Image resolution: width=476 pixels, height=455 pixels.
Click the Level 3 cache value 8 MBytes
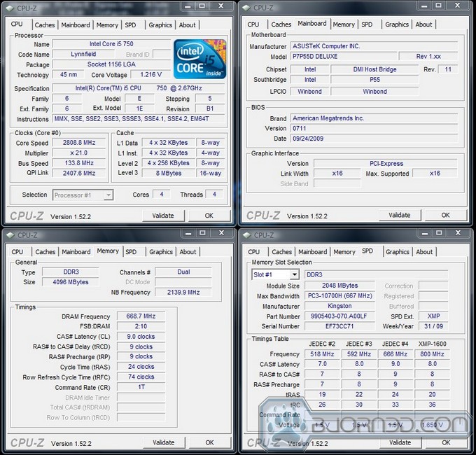(x=169, y=174)
